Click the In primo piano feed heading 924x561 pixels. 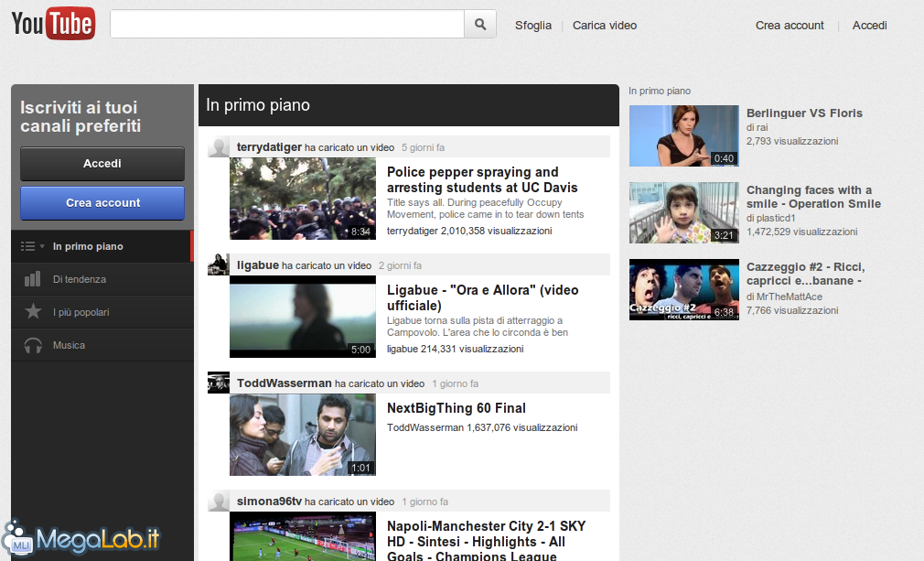[258, 105]
